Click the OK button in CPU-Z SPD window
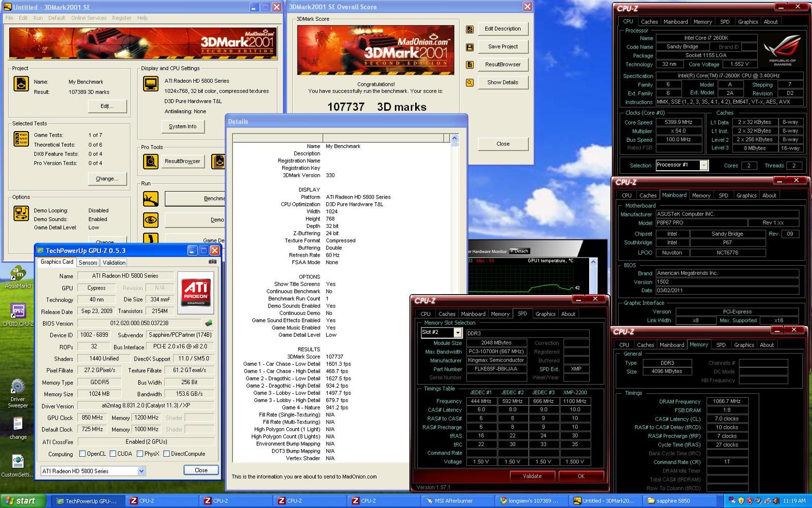 581,476
